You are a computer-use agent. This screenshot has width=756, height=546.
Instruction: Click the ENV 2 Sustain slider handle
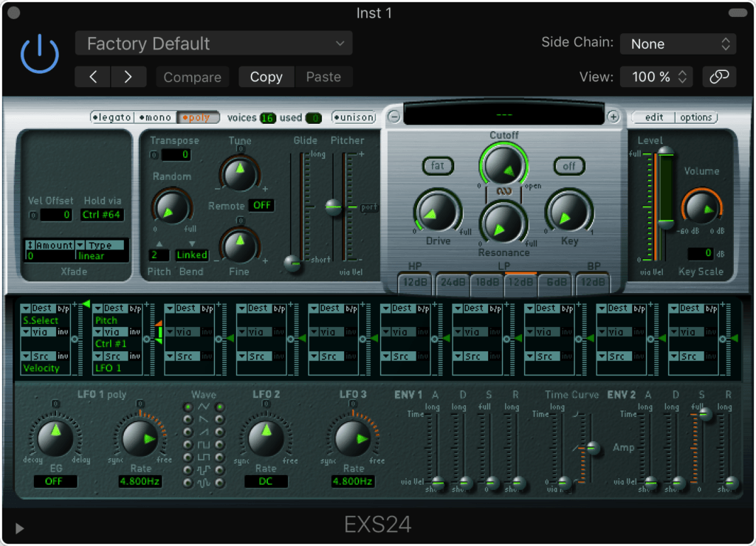pyautogui.click(x=704, y=414)
